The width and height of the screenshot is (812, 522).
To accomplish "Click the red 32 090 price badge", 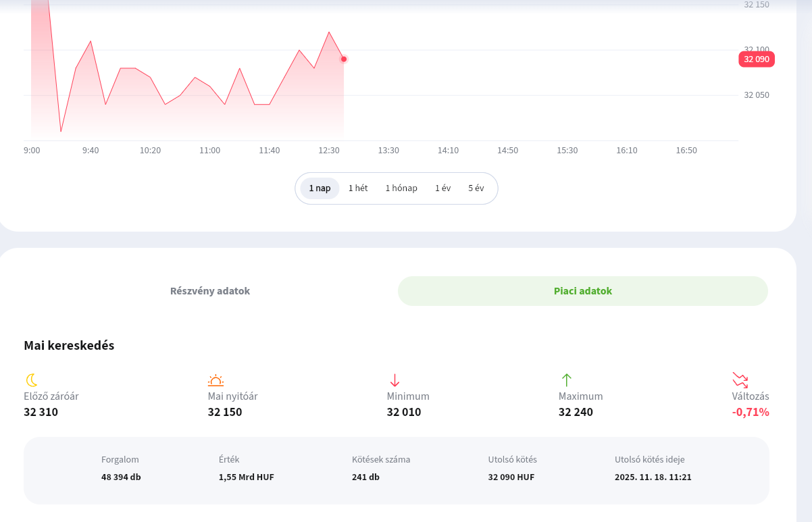I will click(x=757, y=59).
